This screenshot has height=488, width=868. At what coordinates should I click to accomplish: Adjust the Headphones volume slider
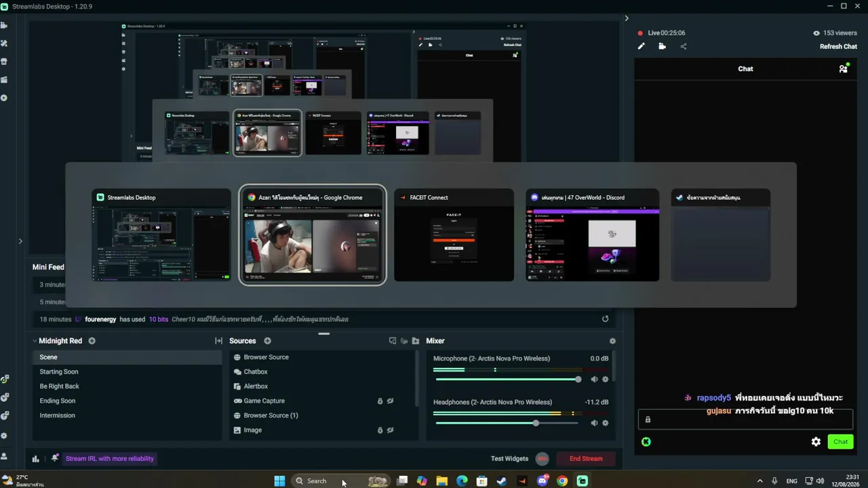[507, 423]
